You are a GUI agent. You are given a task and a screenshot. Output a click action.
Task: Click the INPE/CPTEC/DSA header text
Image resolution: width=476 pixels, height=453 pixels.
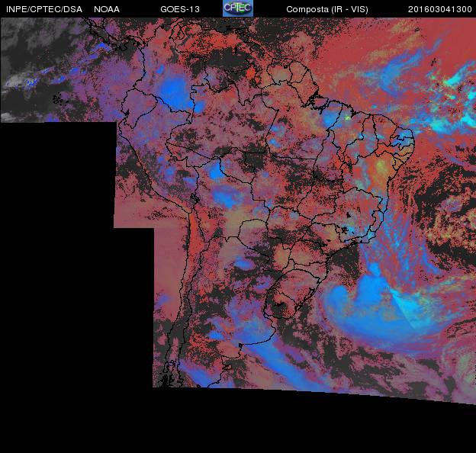[x=43, y=9]
